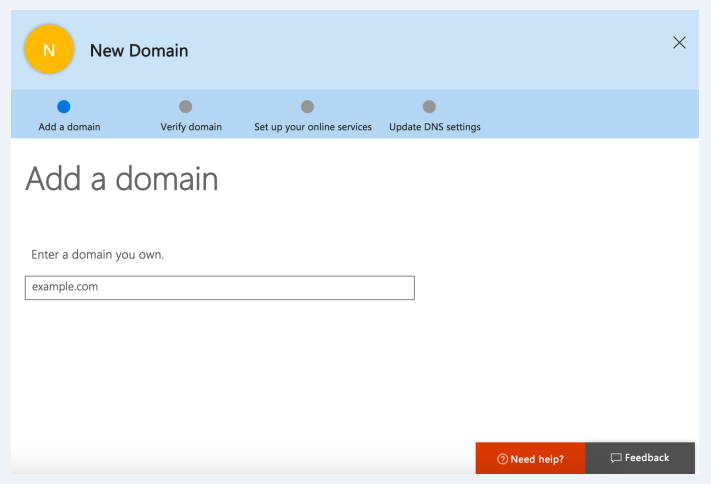
Task: Jump to the Update DNS settings label
Action: pyautogui.click(x=435, y=127)
